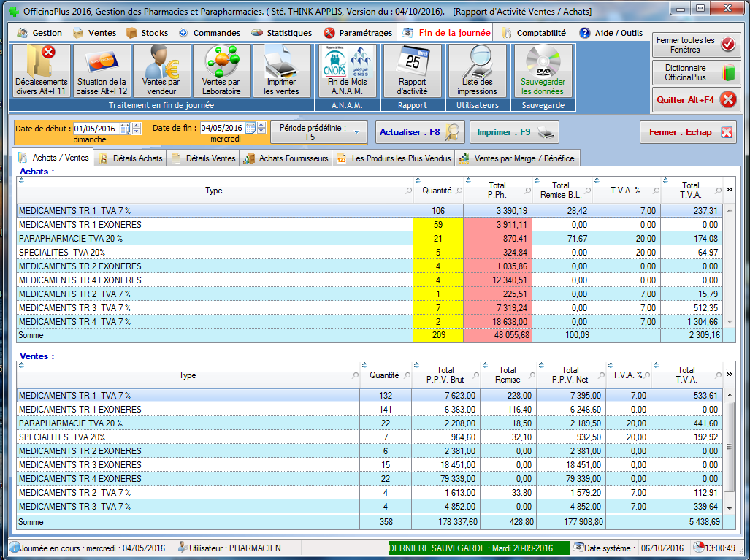Click Actualiser : F8 button

tap(420, 132)
